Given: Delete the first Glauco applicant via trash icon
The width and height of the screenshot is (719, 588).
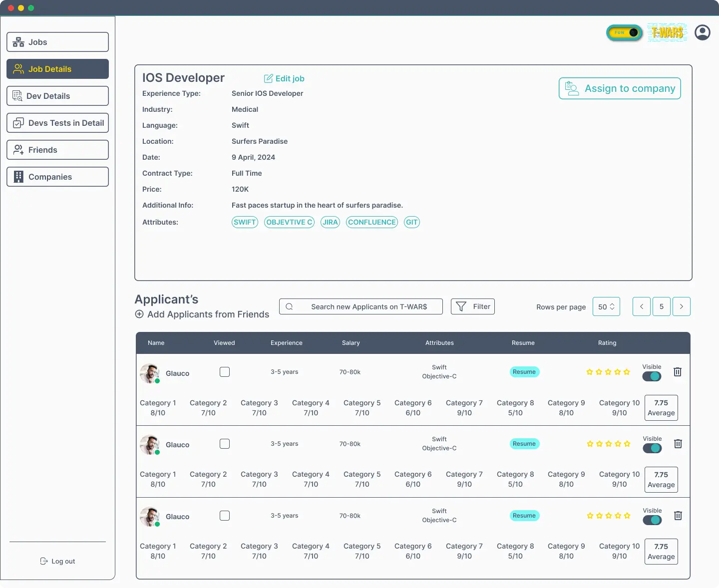Looking at the screenshot, I should point(678,372).
